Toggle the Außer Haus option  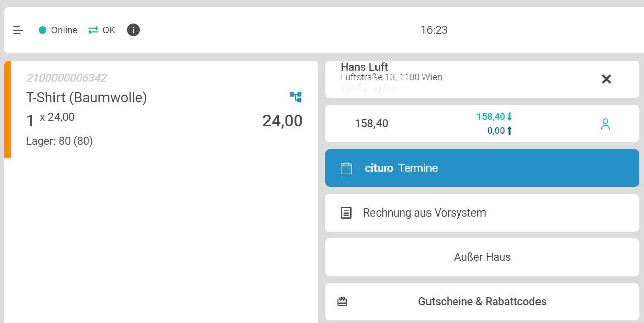[482, 257]
